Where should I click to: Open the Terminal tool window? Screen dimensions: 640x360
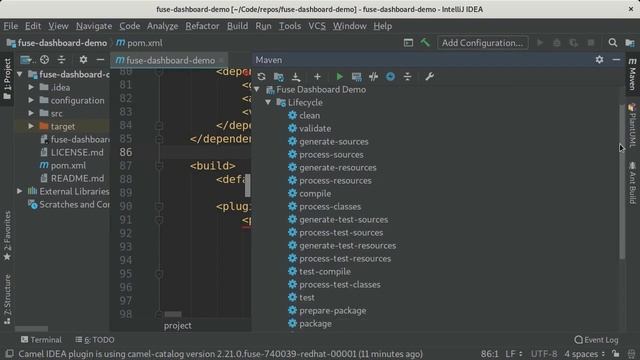click(41, 340)
